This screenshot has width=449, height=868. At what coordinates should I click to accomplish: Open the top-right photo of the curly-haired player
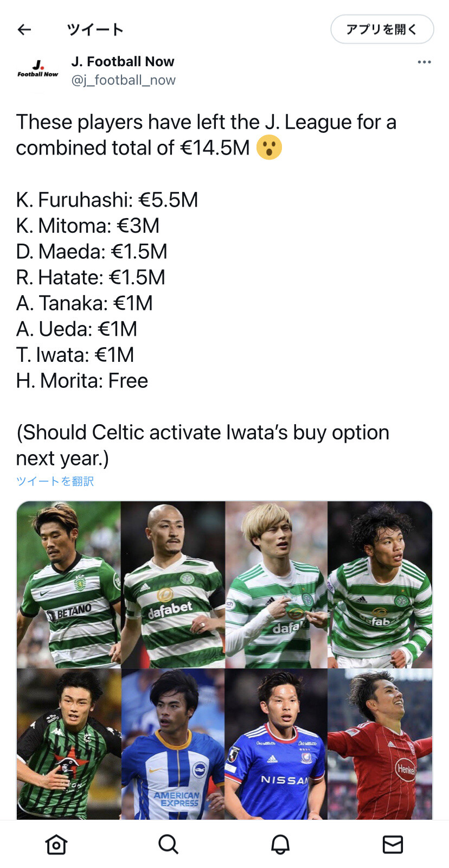click(380, 585)
